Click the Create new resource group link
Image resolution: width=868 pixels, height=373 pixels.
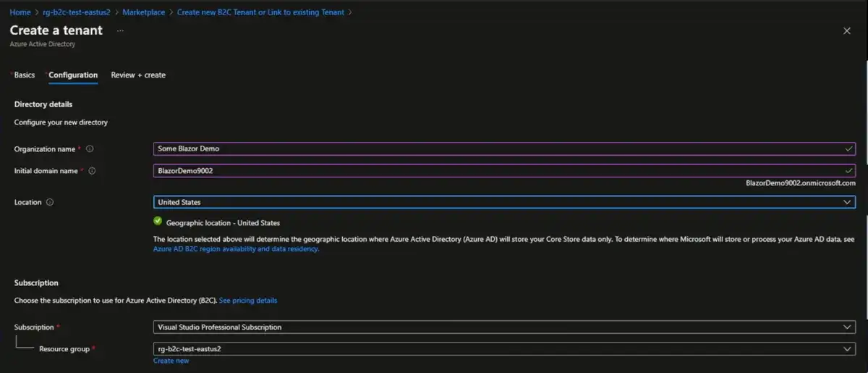171,361
